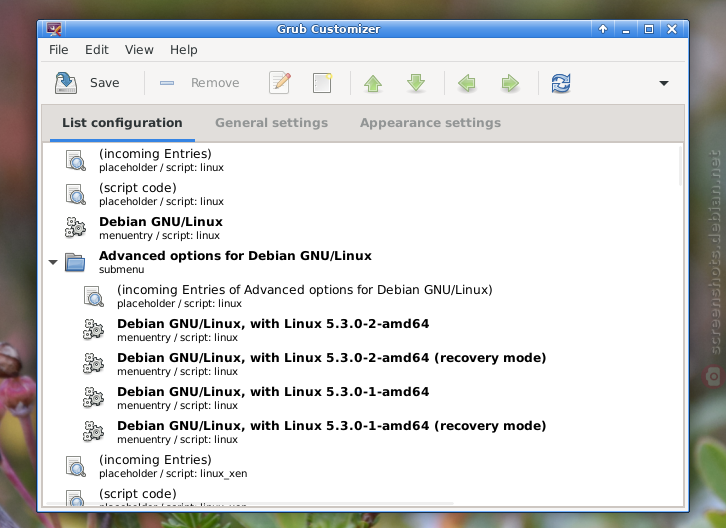Select (script code) placeholder for script linux

click(x=138, y=188)
